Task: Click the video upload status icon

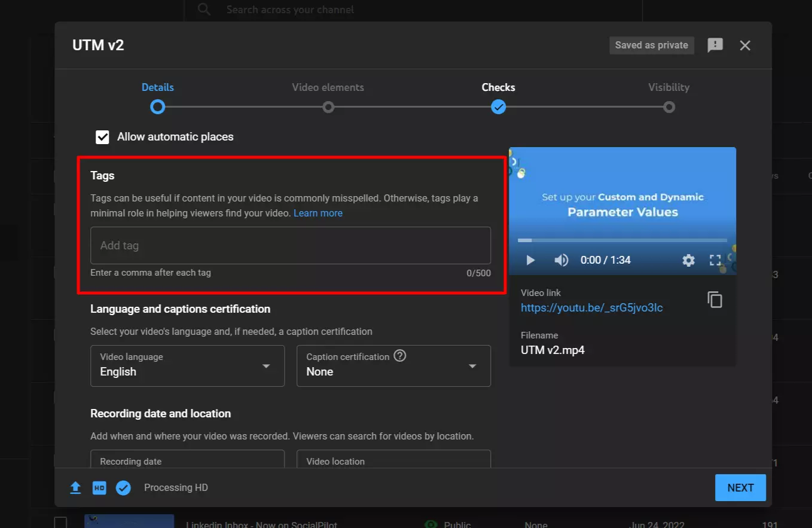Action: [x=75, y=487]
